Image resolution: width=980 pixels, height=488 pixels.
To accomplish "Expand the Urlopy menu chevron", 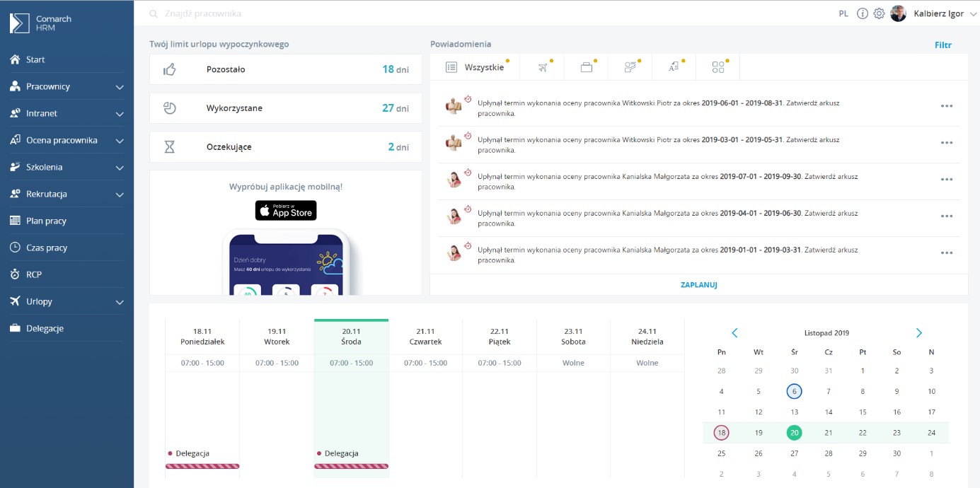I will click(120, 302).
